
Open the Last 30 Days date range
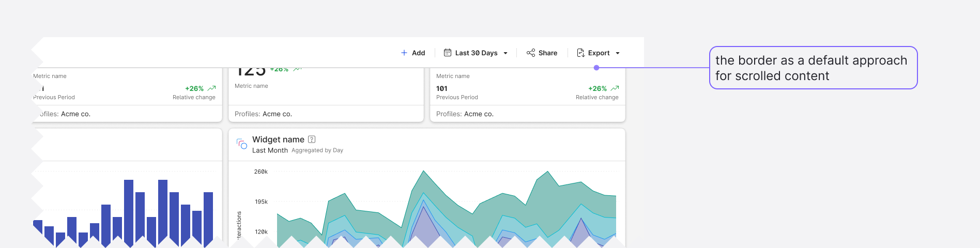476,53
